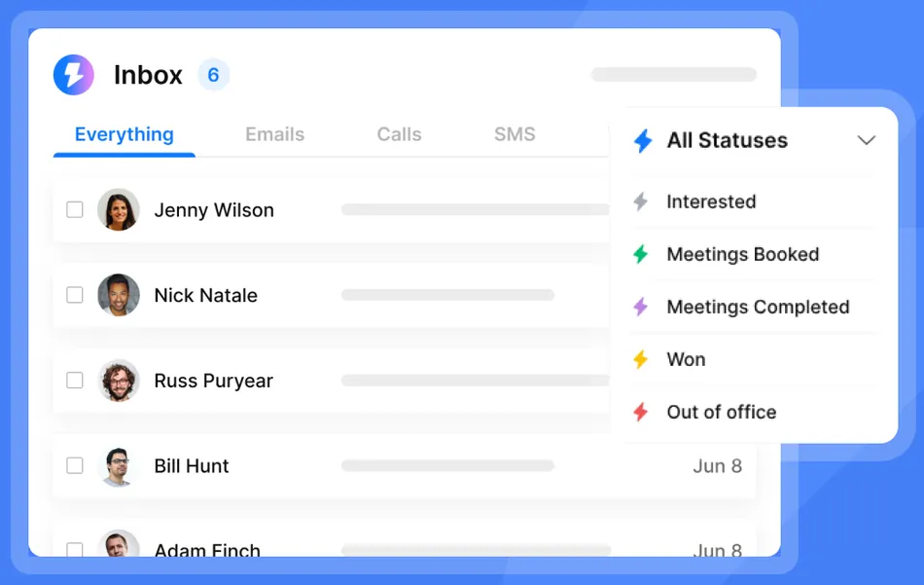This screenshot has width=924, height=585.
Task: Open the SMS tab
Action: point(515,134)
